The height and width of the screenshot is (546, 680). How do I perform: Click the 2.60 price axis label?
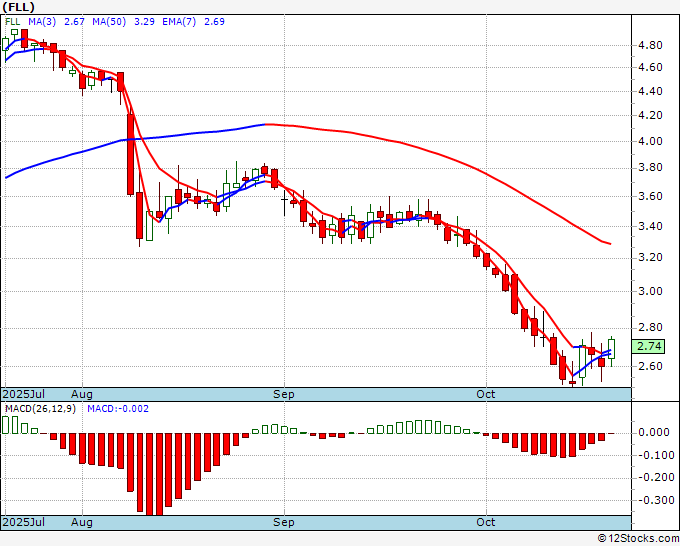pyautogui.click(x=650, y=366)
